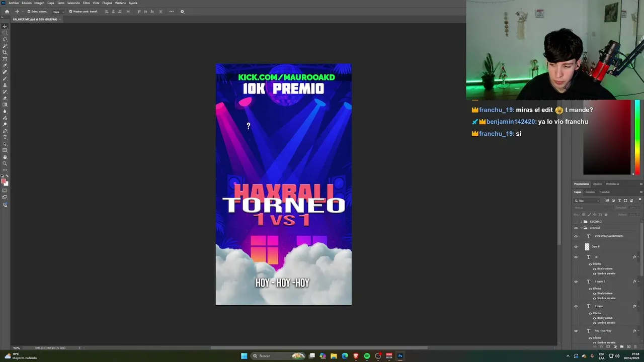The width and height of the screenshot is (644, 362).
Task: Select the Zoom tool
Action: tap(5, 163)
